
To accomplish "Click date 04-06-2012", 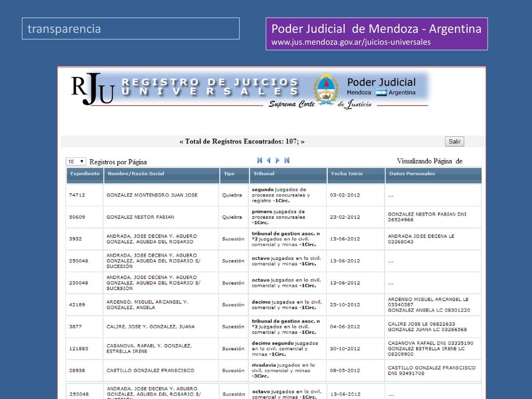I will pos(345,327).
